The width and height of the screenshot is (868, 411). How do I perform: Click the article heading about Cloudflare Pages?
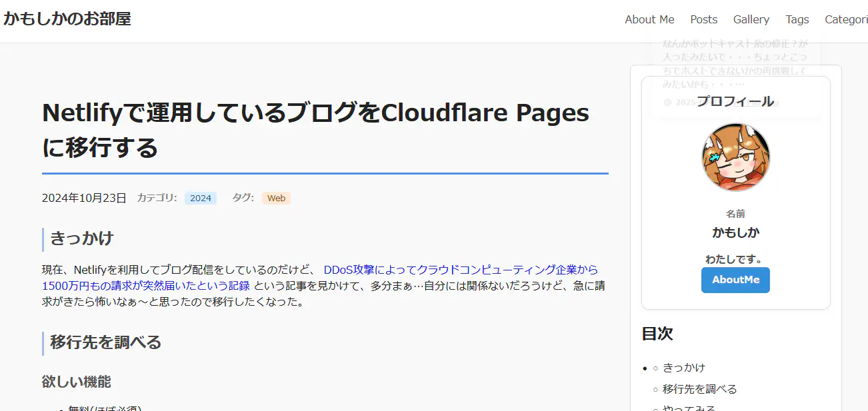313,131
